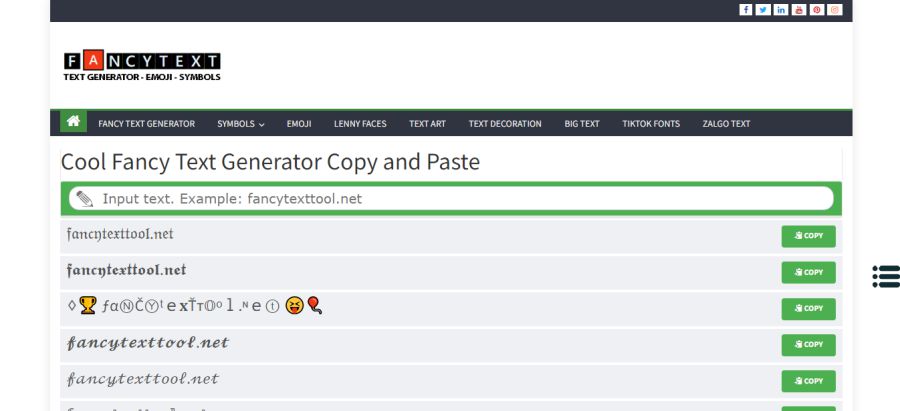This screenshot has height=411, width=900.
Task: Open the Emoji menu item
Action: pyautogui.click(x=299, y=123)
